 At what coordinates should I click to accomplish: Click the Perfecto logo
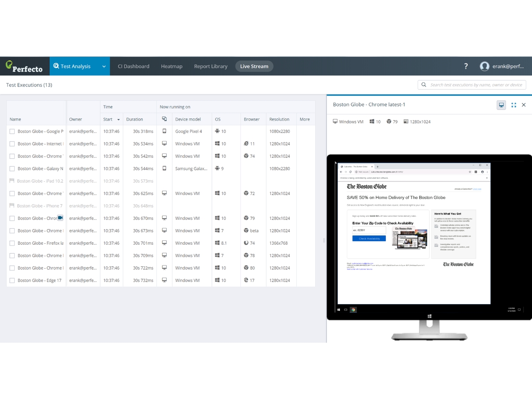coord(24,66)
